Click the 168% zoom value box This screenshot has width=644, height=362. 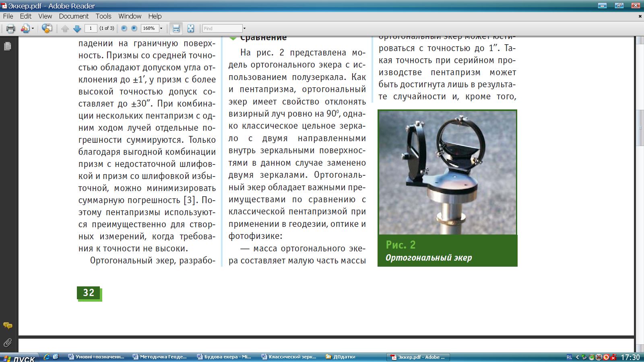pyautogui.click(x=149, y=28)
